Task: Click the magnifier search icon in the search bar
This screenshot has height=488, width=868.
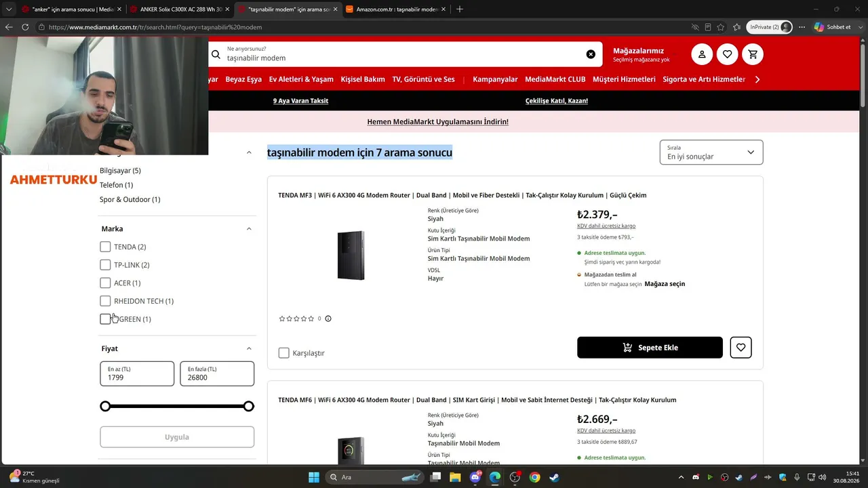Action: pos(216,54)
